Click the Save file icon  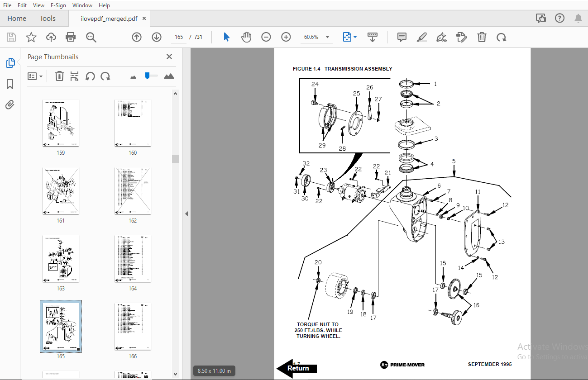tap(11, 37)
